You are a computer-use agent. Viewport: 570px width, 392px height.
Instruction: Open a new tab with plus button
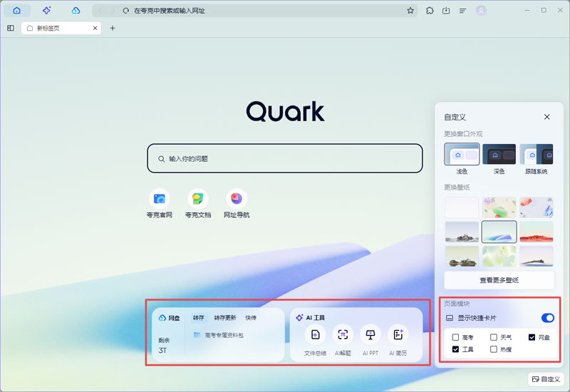click(113, 28)
